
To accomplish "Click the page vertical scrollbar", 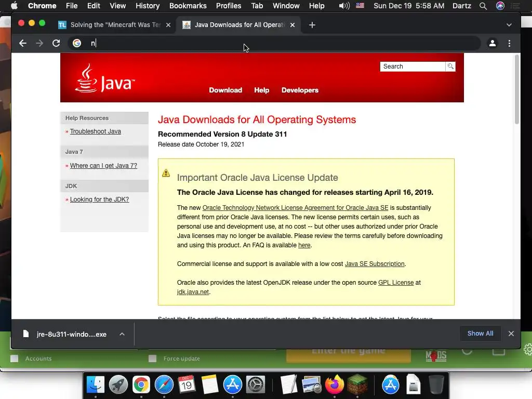I will point(517,89).
